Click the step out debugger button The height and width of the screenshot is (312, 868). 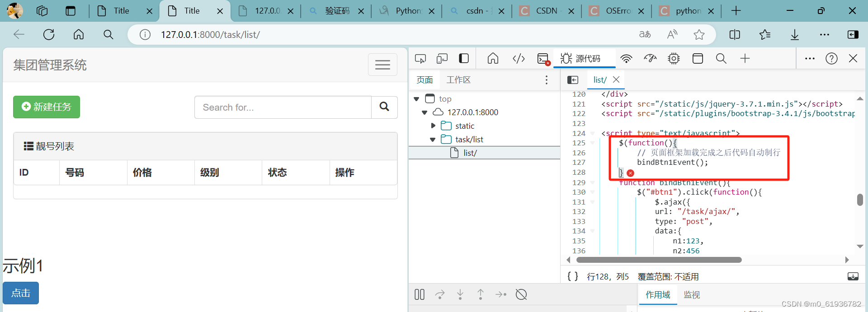click(x=481, y=295)
